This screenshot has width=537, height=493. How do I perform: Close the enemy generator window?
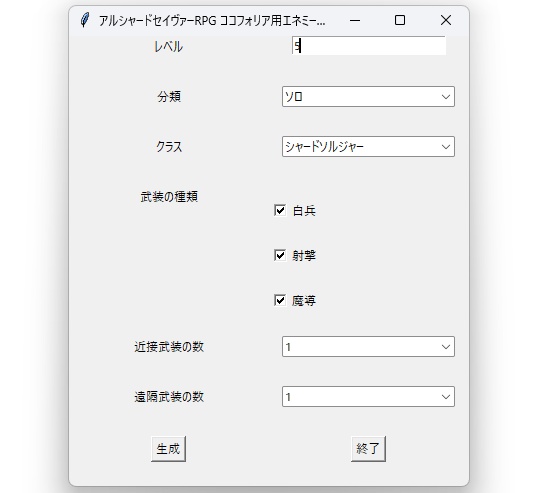(x=446, y=21)
